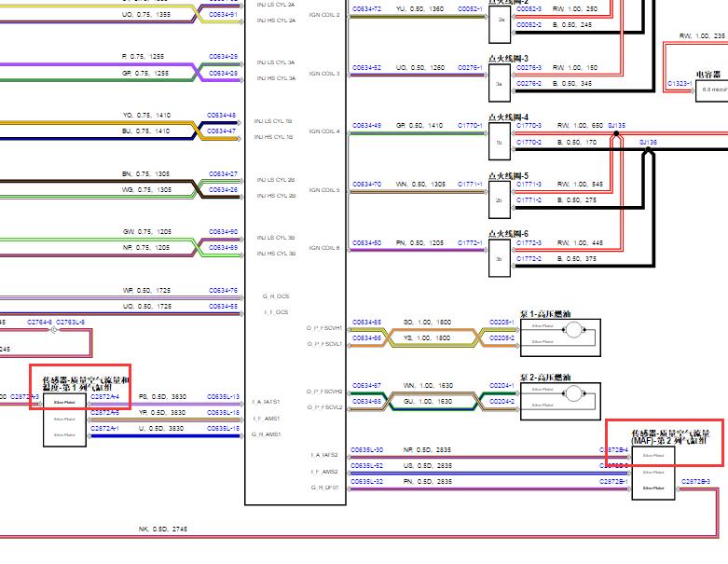Click the pump 2 high-pressure fuel motor symbol

[573, 393]
